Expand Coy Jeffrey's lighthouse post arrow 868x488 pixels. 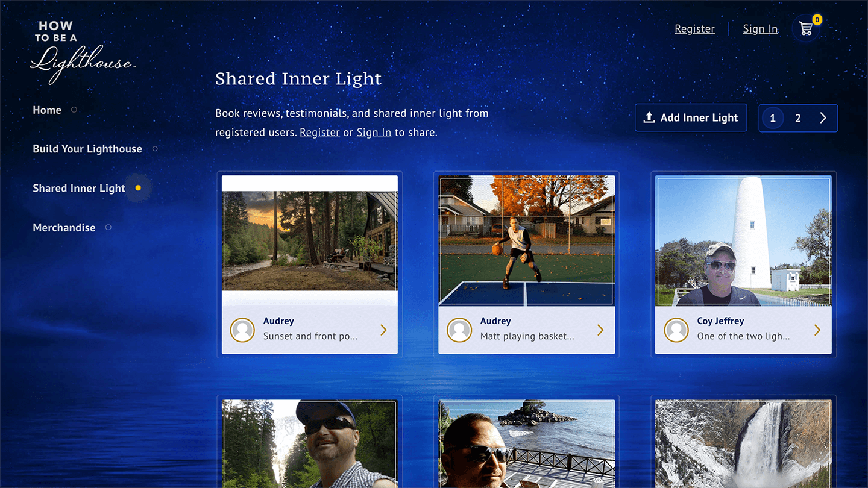point(817,330)
